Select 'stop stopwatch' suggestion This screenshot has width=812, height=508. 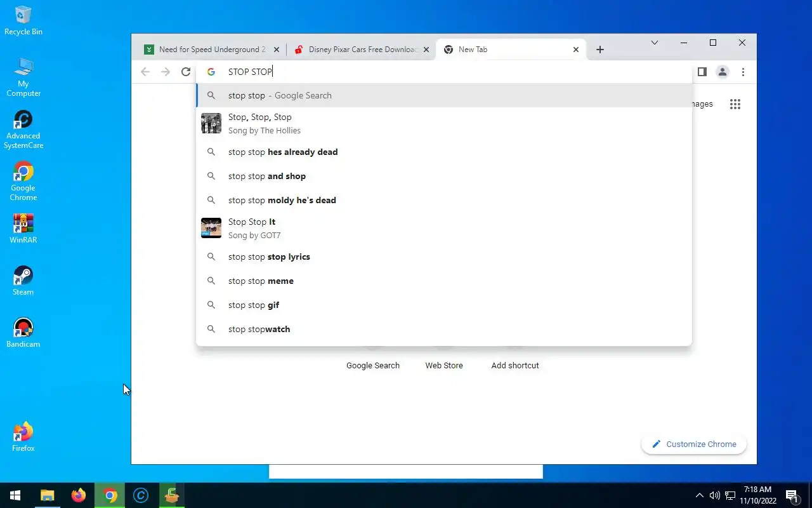(x=444, y=329)
